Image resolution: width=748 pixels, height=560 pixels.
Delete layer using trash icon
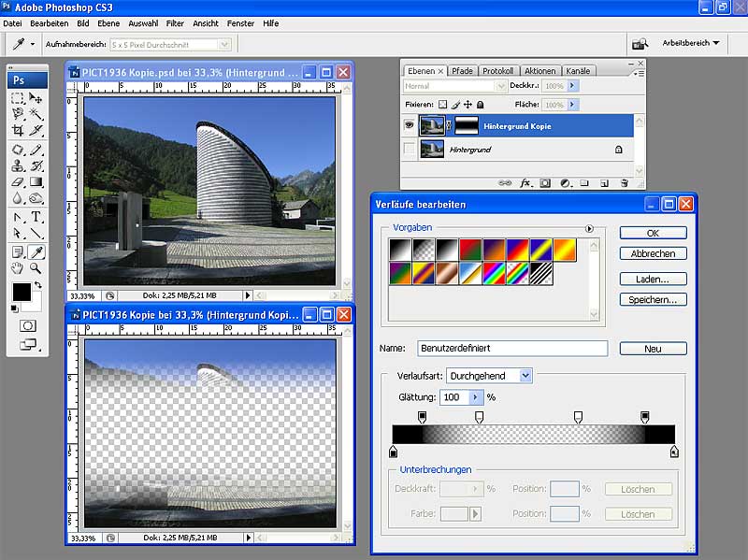pos(624,183)
